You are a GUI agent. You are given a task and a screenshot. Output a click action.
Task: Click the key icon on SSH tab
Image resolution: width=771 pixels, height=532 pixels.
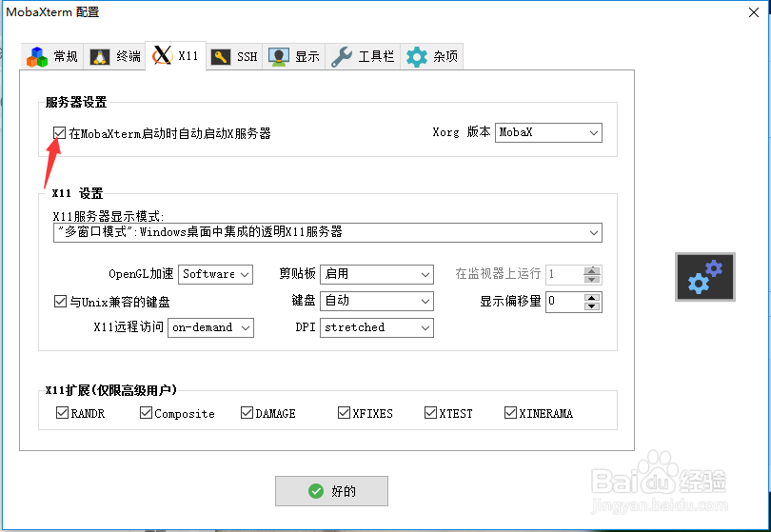(220, 57)
